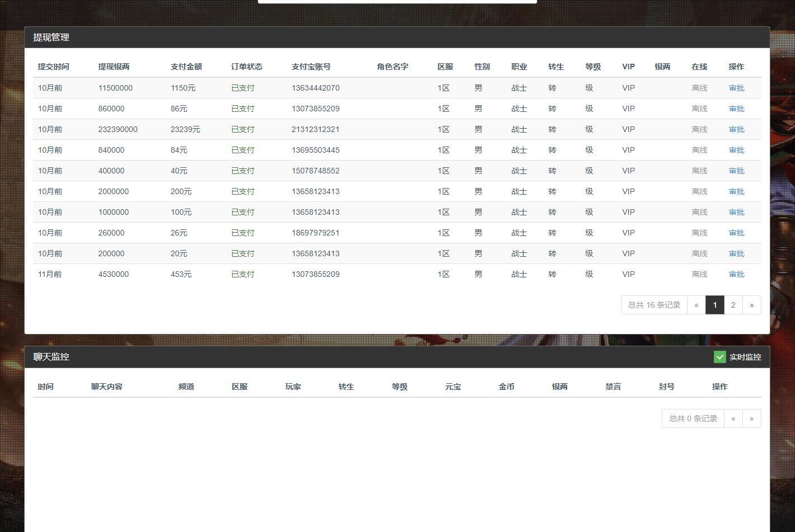The image size is (795, 532).
Task: Click 已支付 status in the 11500000 row
Action: coord(243,88)
